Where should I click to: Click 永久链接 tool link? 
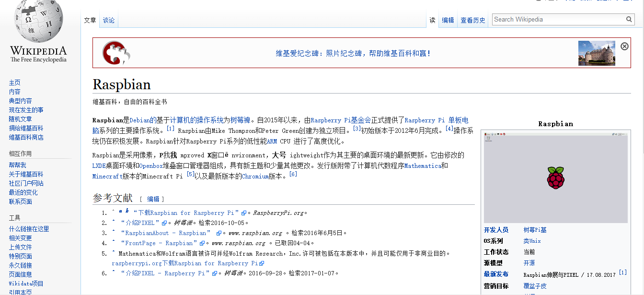(21, 265)
